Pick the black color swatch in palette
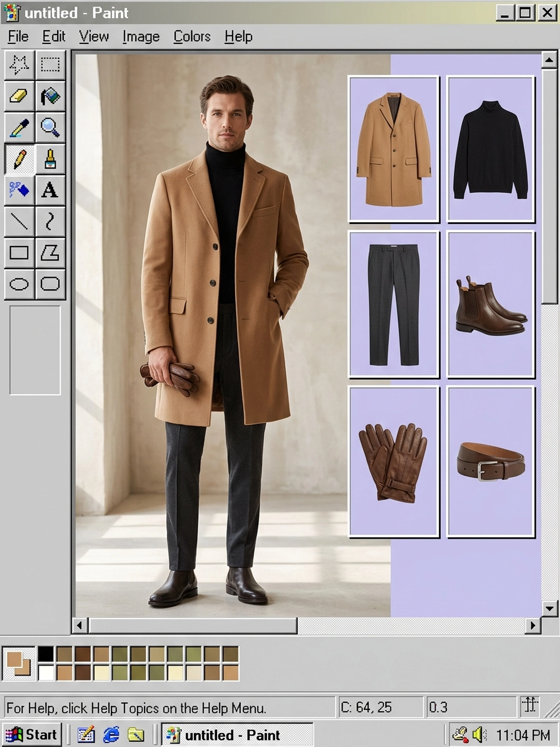 click(x=46, y=654)
